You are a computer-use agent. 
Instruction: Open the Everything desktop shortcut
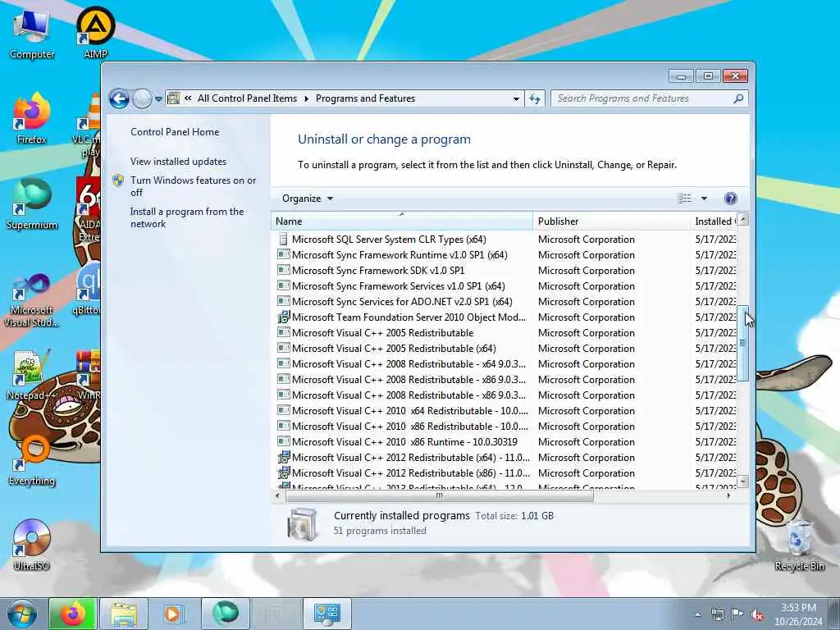tap(32, 460)
